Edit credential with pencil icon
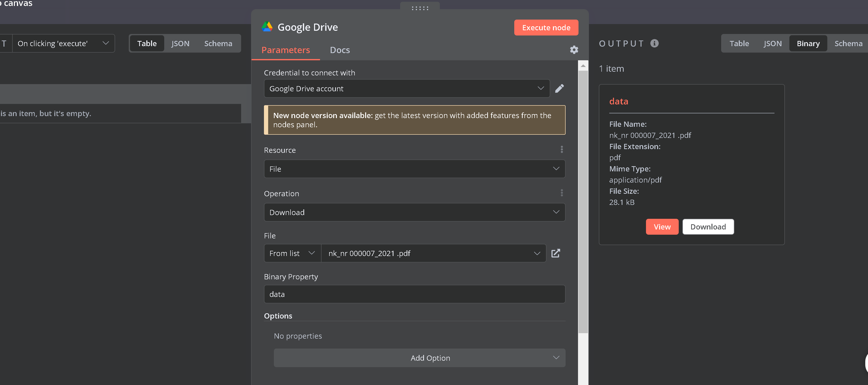The width and height of the screenshot is (868, 385). coord(559,89)
